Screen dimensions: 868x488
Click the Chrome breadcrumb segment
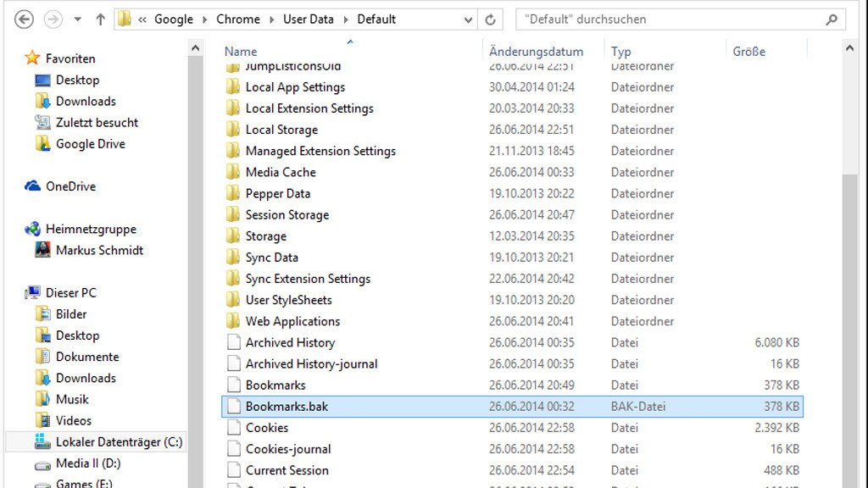[x=238, y=19]
